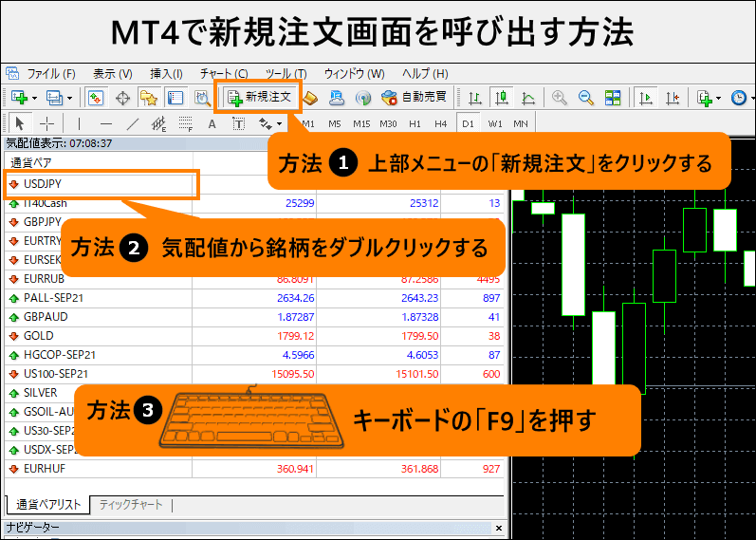
Task: Open the チャート(C) menu
Action: click(x=224, y=74)
